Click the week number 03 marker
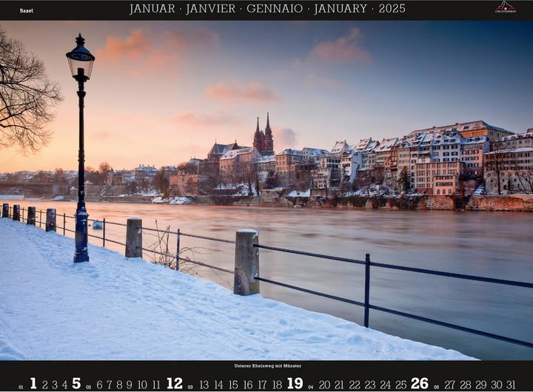533x392 pixels. click(x=190, y=388)
